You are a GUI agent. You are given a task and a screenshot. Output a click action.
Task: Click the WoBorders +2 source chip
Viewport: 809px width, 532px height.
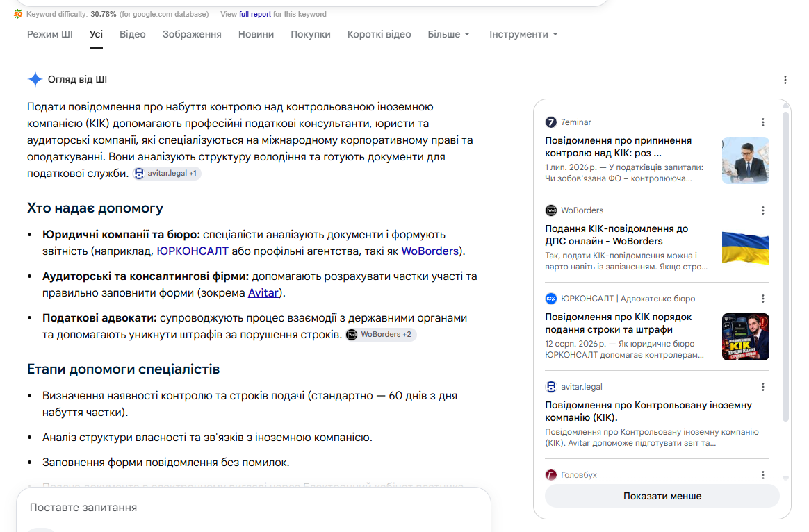pos(381,335)
